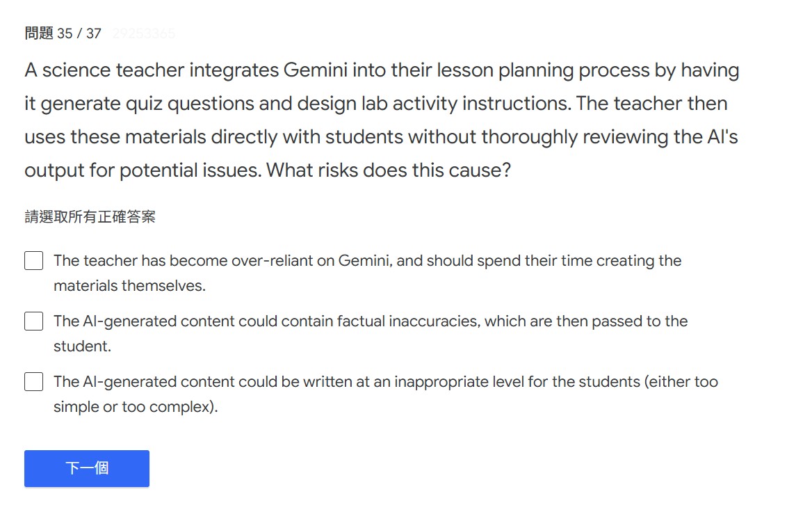Click the total question number 37

pyautogui.click(x=94, y=33)
